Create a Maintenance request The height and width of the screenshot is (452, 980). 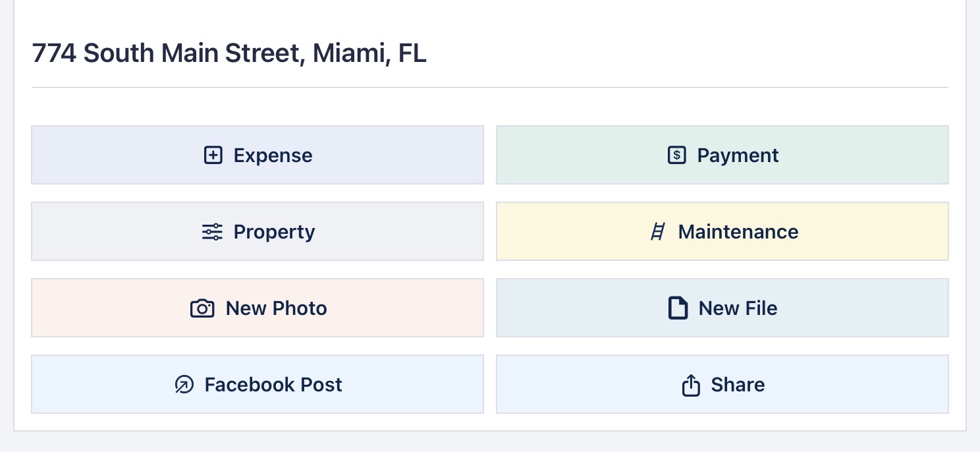738,232
